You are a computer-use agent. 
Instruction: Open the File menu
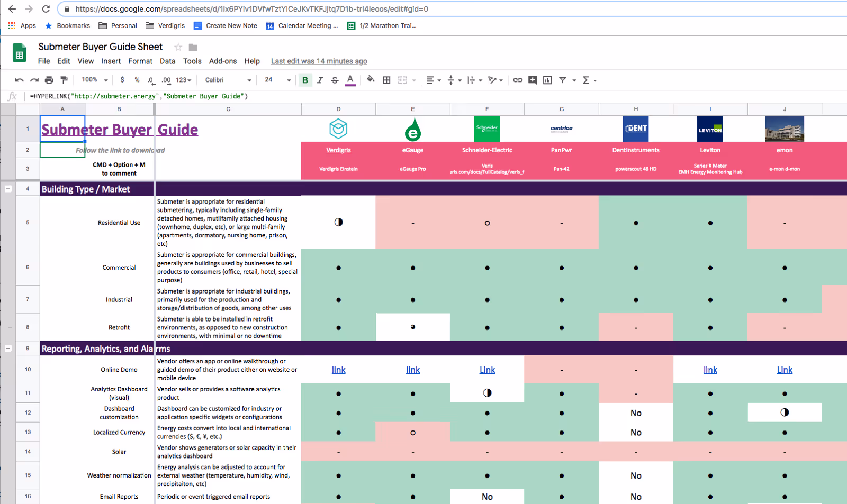(44, 61)
